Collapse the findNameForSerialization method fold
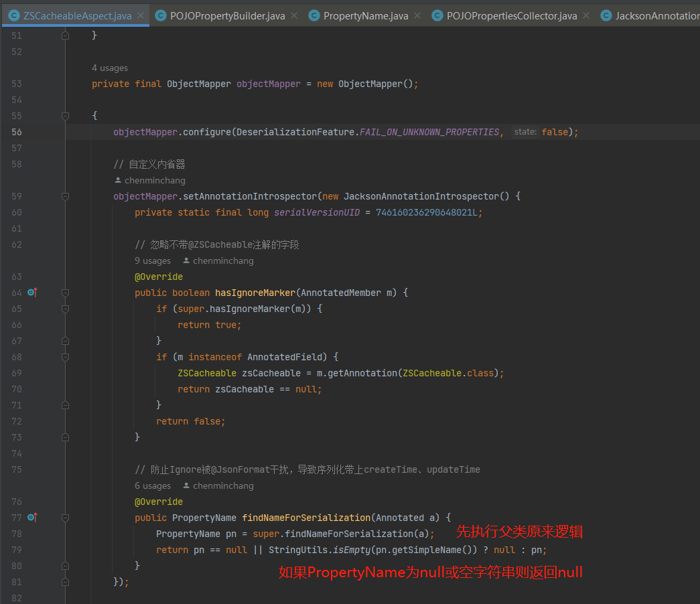 coord(65,518)
